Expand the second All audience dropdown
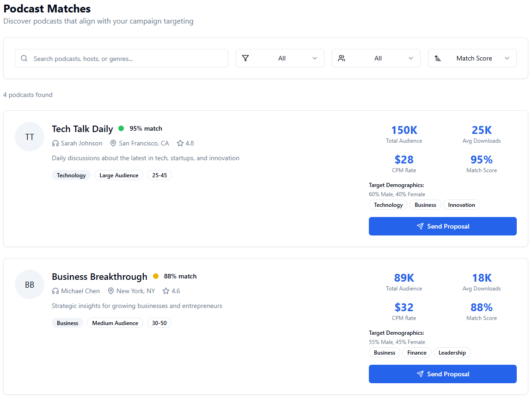This screenshot has height=398, width=532. tap(376, 58)
